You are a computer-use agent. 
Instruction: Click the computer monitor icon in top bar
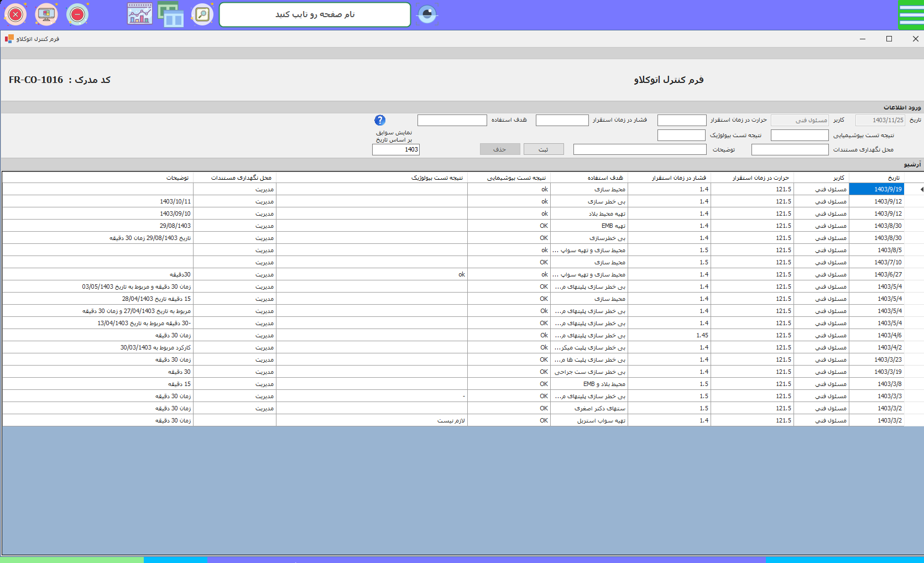pos(46,14)
